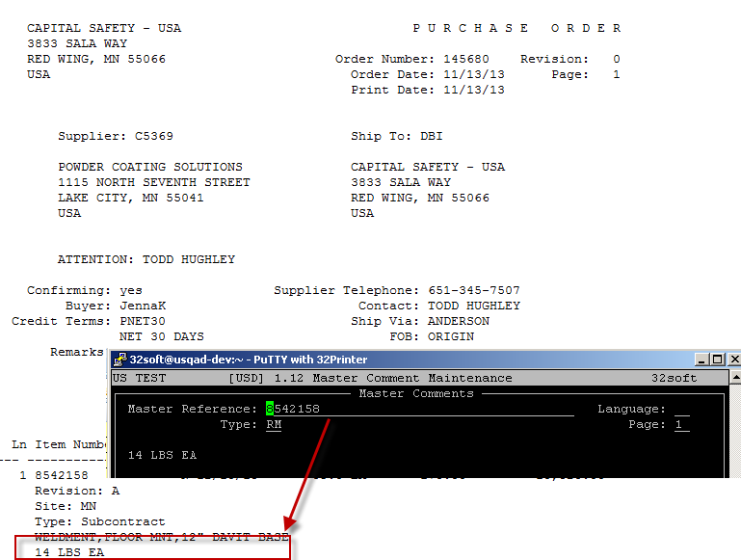Image resolution: width=741 pixels, height=560 pixels.
Task: Click 'Revision: A' under line item
Action: click(x=77, y=491)
